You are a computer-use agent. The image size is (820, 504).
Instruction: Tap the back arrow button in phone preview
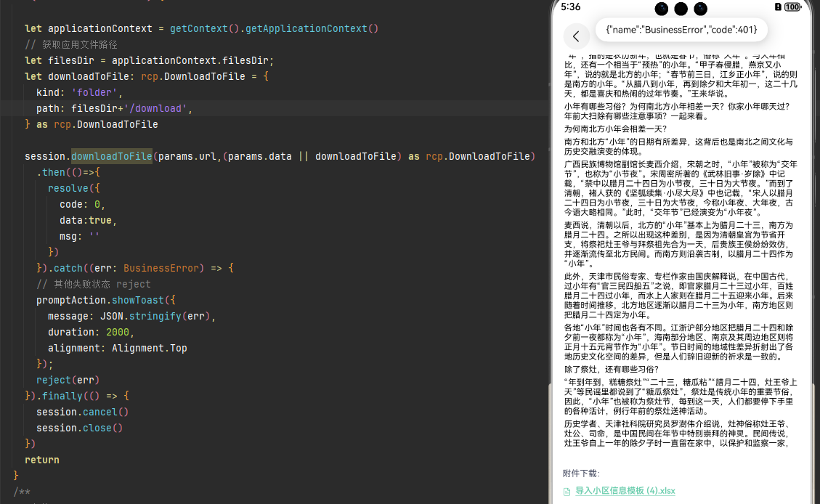click(576, 36)
